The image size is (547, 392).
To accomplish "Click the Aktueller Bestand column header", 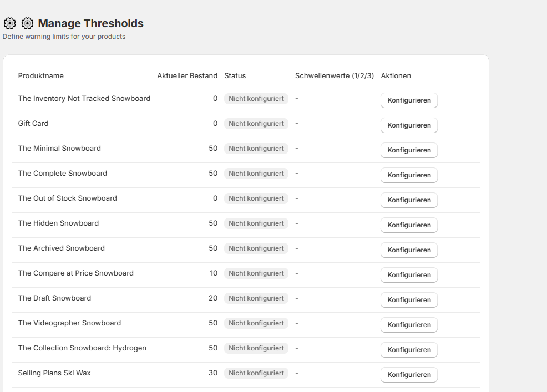I will [187, 75].
